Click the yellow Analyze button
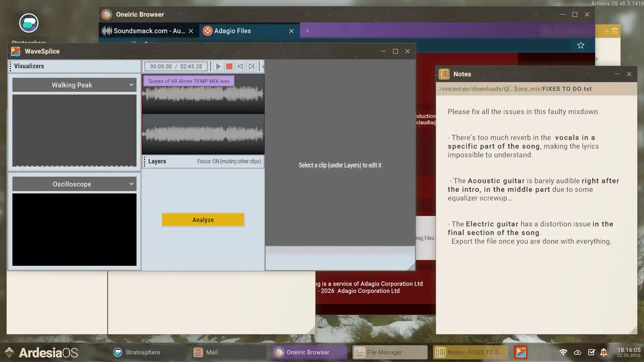The height and width of the screenshot is (362, 644). point(203,220)
